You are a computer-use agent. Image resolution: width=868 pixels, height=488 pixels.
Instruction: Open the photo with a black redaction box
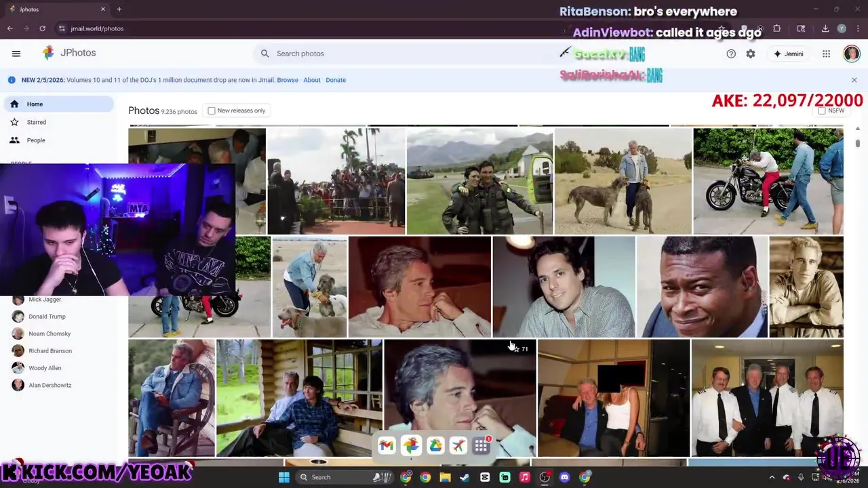(614, 398)
